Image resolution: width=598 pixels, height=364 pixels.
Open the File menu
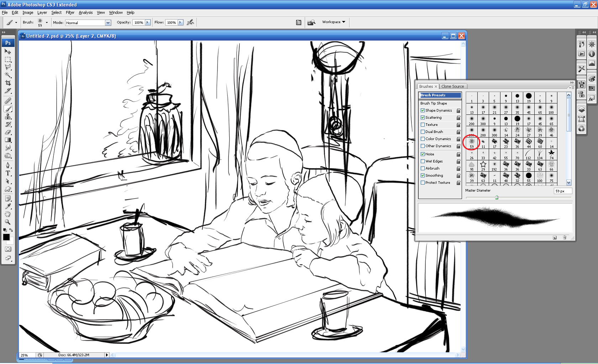pyautogui.click(x=5, y=12)
